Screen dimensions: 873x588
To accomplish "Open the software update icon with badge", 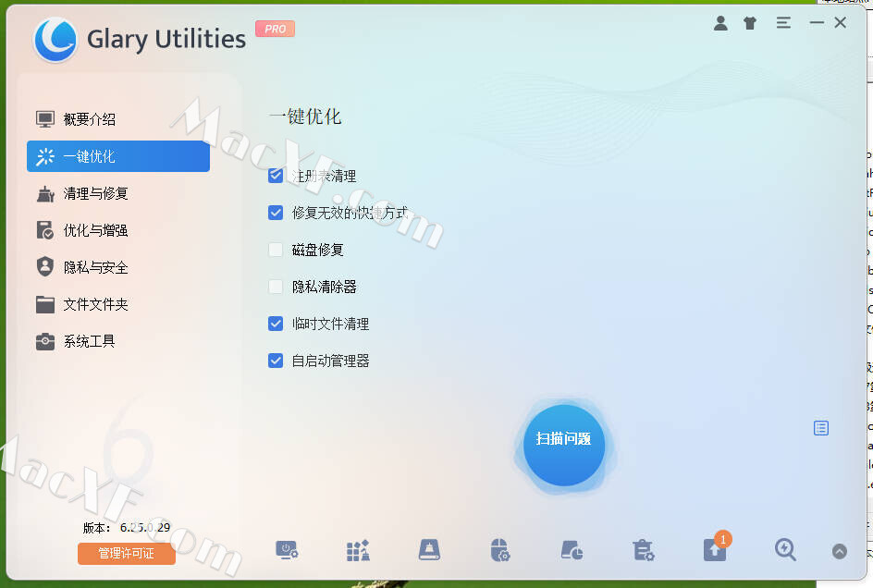I will pos(715,549).
